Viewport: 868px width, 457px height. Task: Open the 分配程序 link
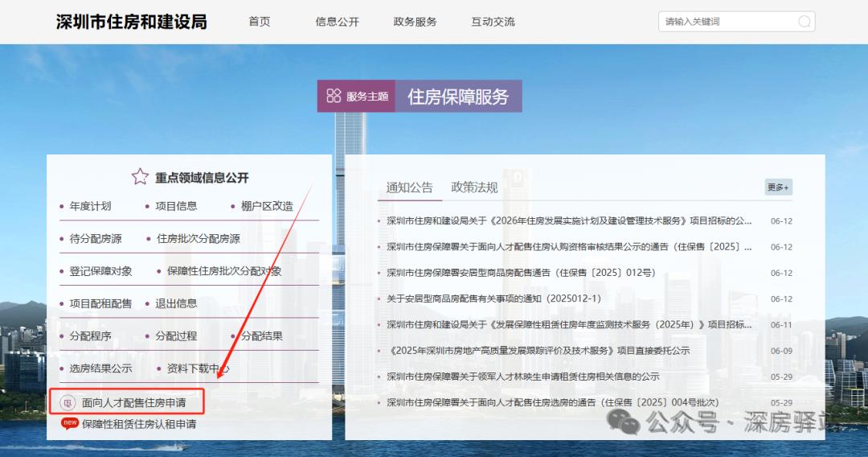coord(90,336)
